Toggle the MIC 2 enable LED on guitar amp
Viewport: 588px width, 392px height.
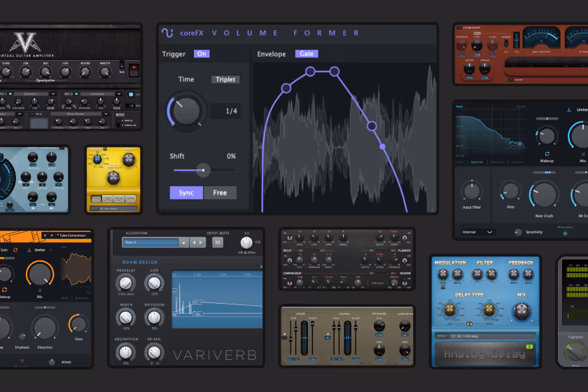coord(76,94)
